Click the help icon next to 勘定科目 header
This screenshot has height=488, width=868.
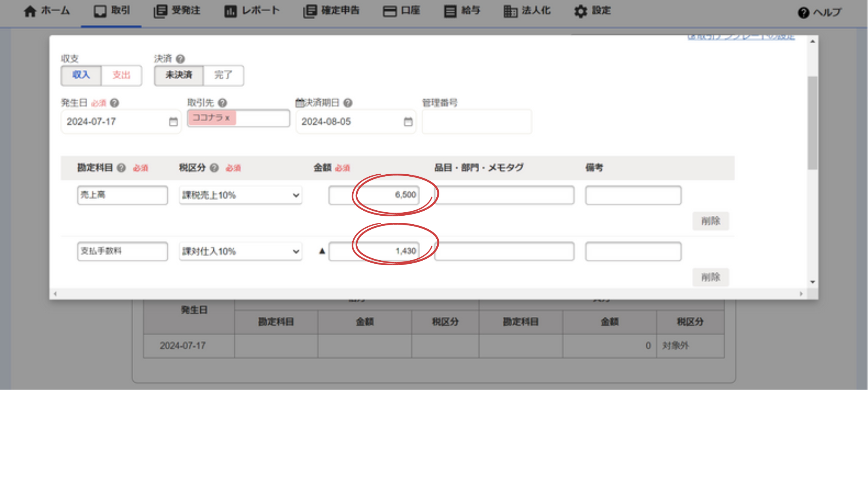[121, 168]
